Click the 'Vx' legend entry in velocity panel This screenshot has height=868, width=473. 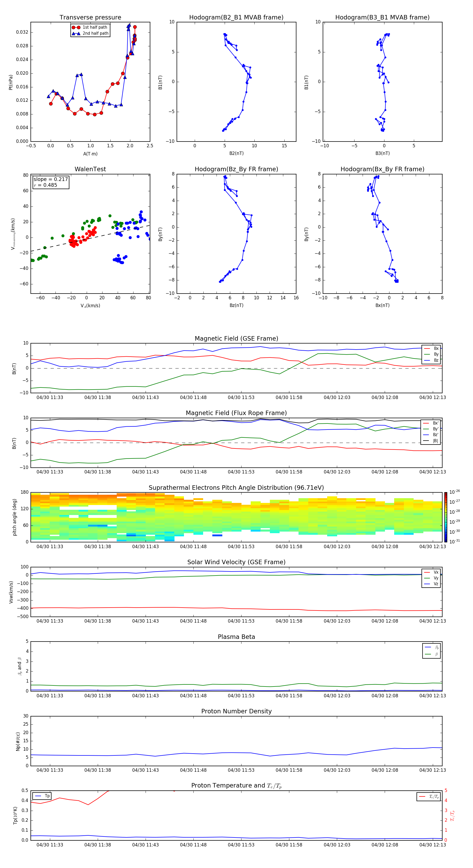click(431, 573)
